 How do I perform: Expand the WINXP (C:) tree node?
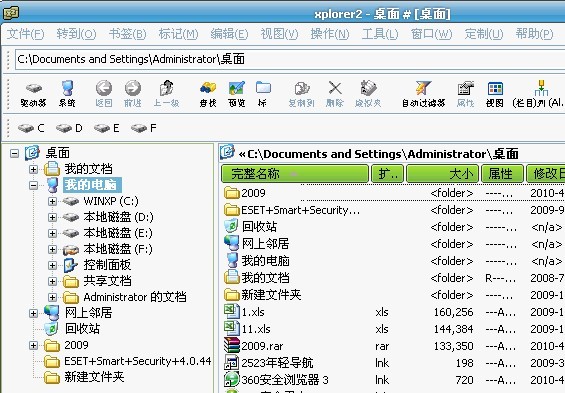[53, 201]
